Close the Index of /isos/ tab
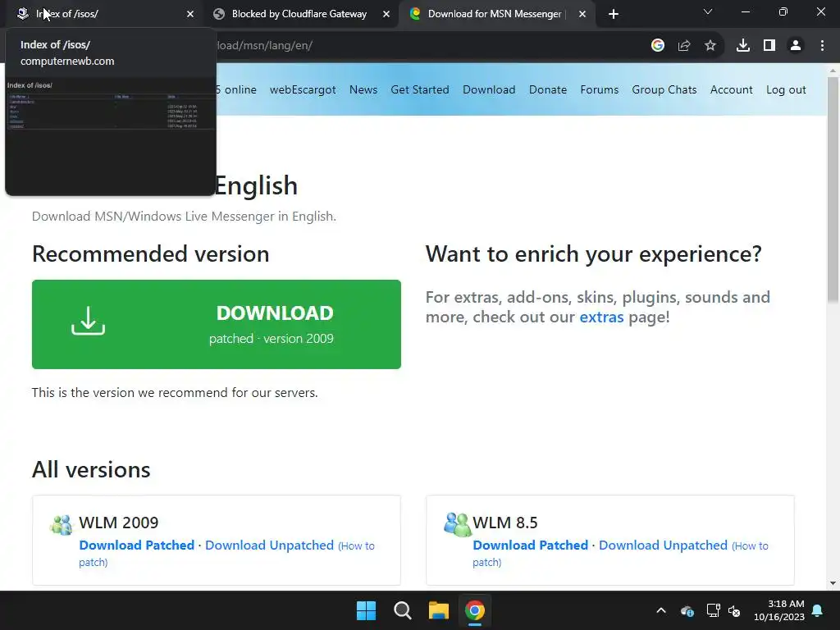The width and height of the screenshot is (840, 630). pyautogui.click(x=190, y=15)
